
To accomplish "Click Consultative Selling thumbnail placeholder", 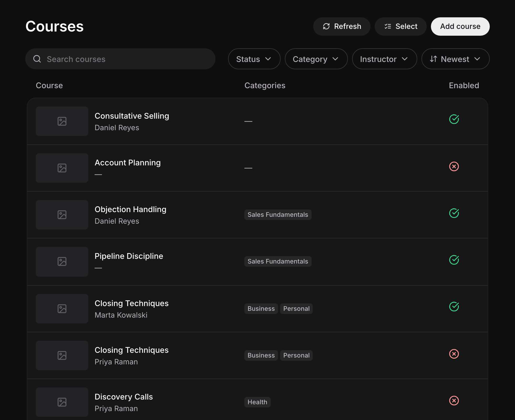I will coord(62,121).
